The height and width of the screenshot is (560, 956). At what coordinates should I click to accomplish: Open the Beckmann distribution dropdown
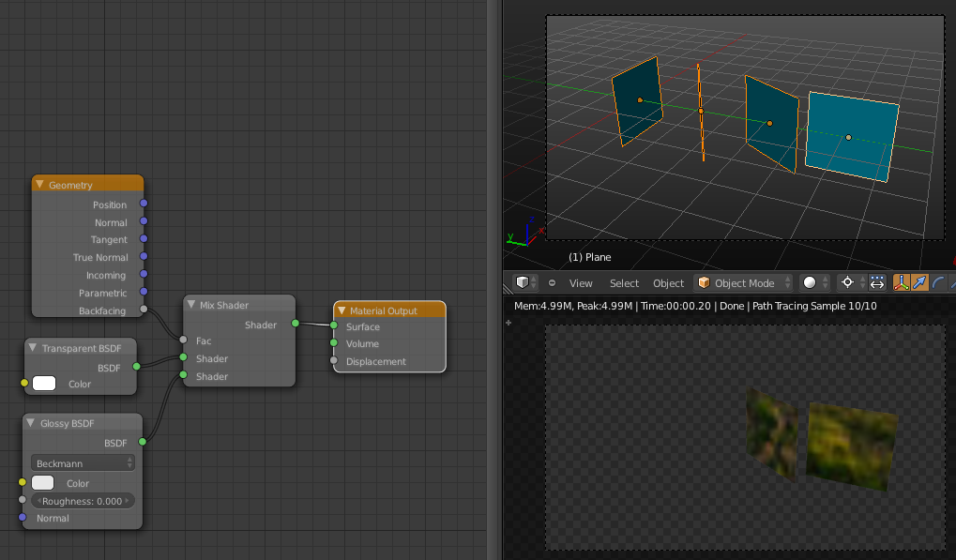pos(83,463)
